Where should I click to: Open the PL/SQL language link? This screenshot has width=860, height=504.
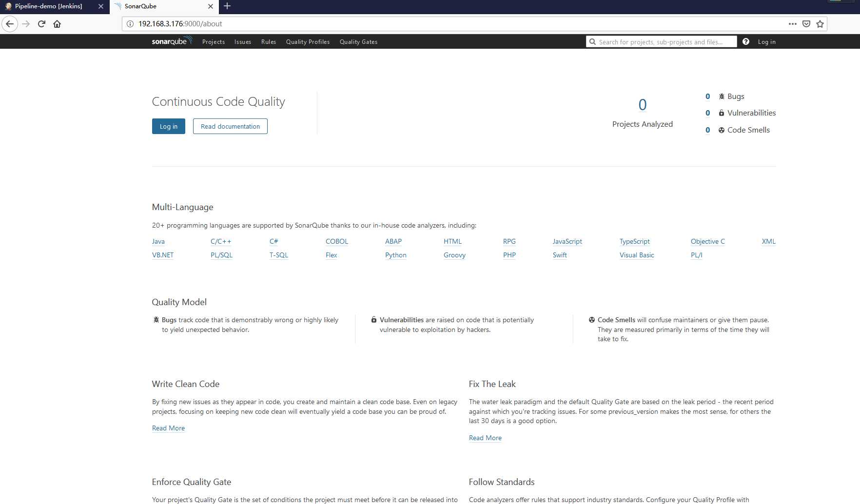[221, 255]
